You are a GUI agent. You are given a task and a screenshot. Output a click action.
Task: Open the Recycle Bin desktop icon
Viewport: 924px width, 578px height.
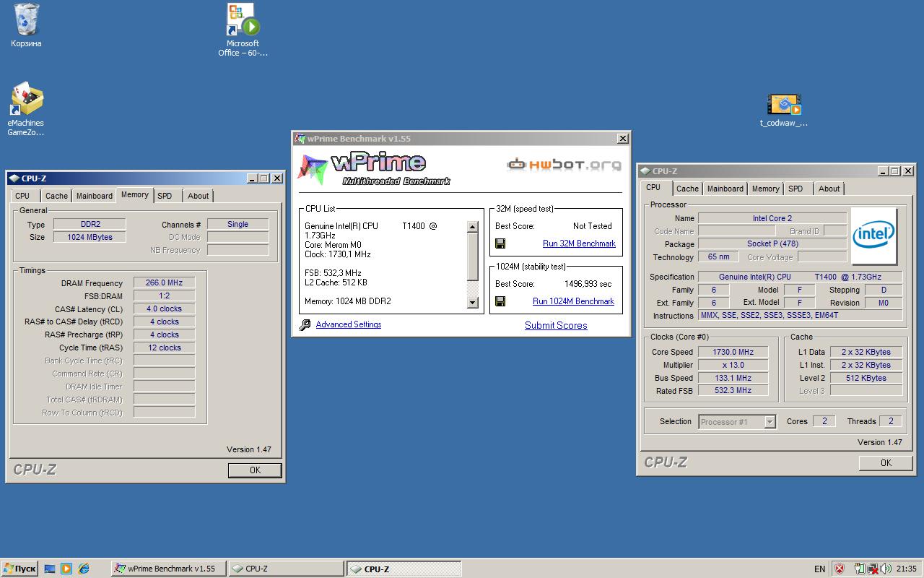(x=27, y=20)
